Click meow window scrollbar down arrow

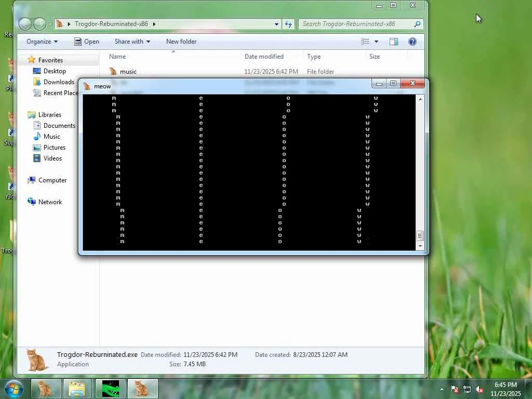[420, 246]
